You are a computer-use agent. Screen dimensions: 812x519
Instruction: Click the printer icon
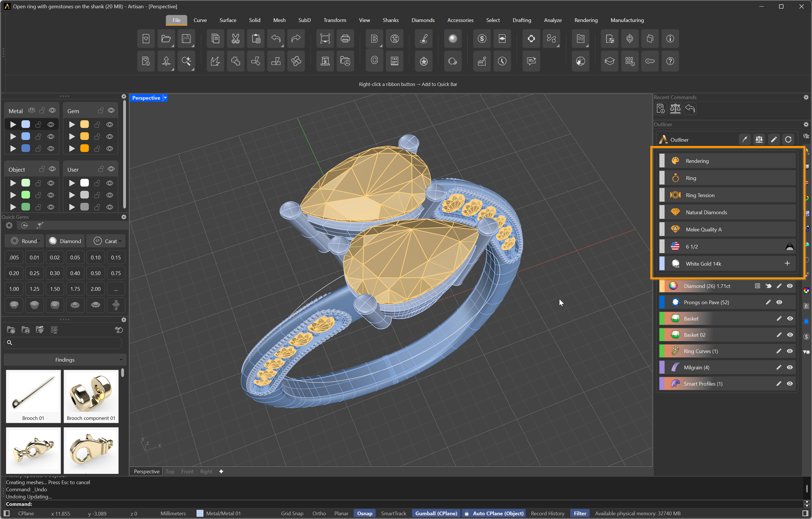pos(345,39)
